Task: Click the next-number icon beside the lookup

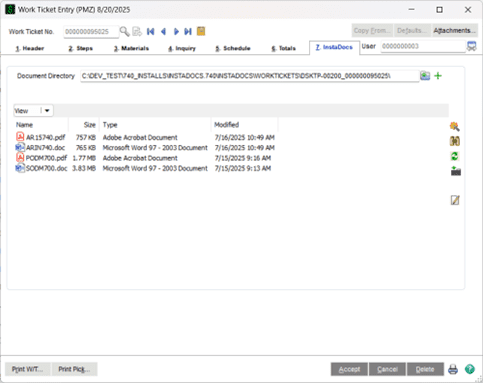Action: (137, 31)
